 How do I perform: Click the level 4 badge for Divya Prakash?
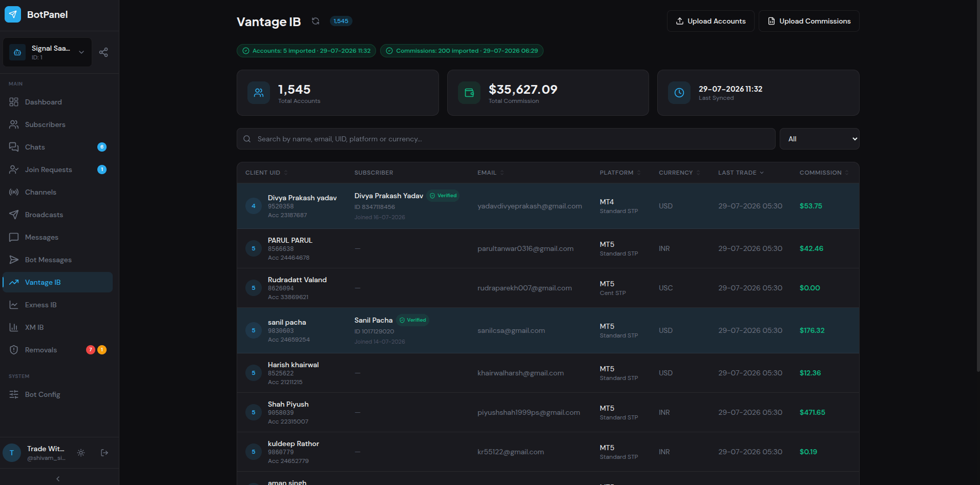(254, 206)
